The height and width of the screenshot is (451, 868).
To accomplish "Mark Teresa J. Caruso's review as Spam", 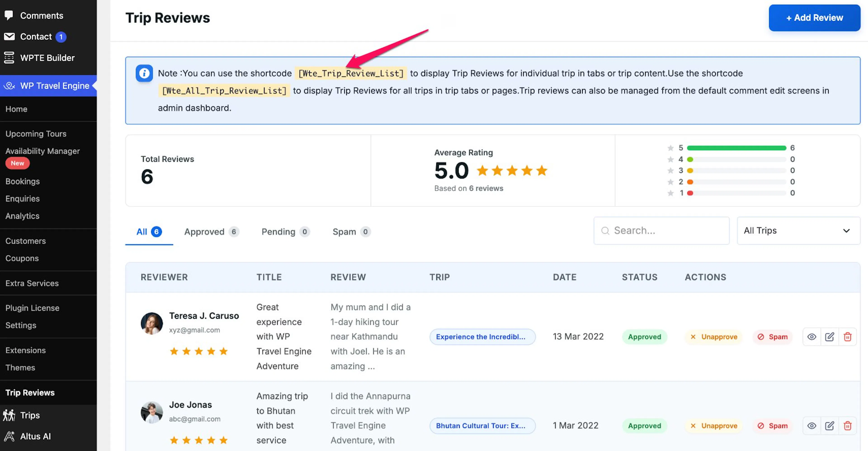I will click(x=772, y=336).
